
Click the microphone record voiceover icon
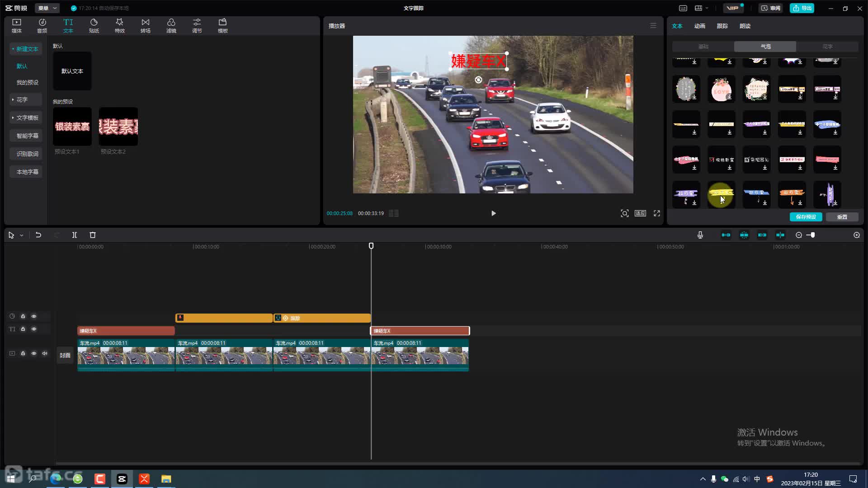[700, 235]
